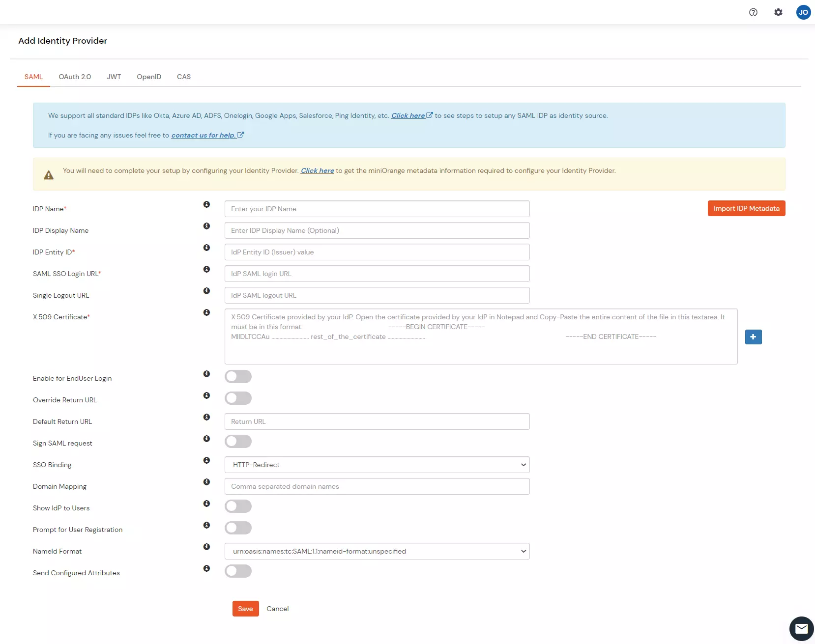The width and height of the screenshot is (815, 644).
Task: Click the JO profile avatar
Action: tap(804, 12)
